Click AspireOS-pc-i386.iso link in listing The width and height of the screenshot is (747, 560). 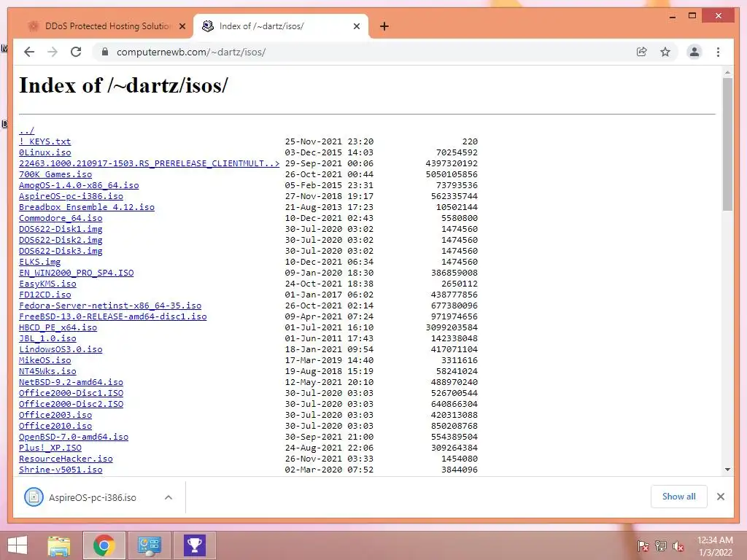71,196
